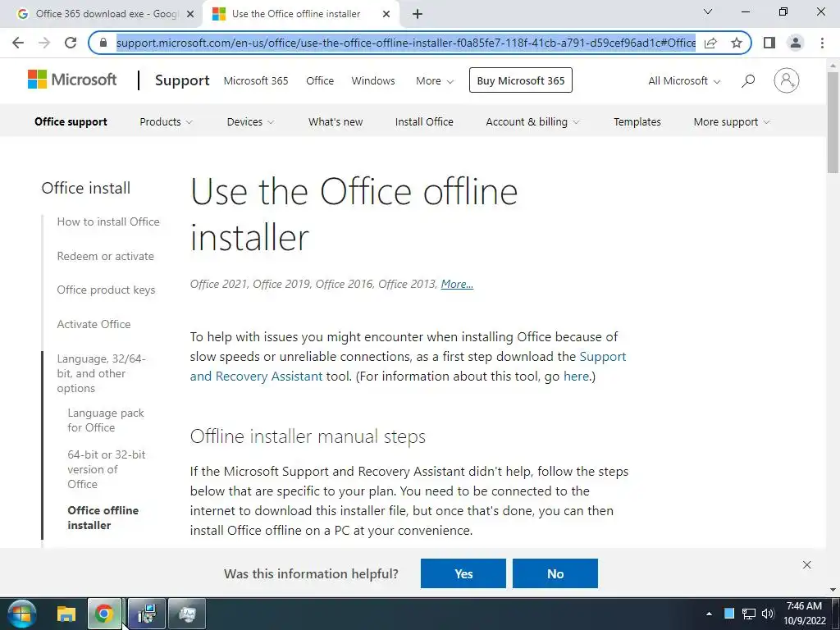Open Windows link in top navigation
Screen dimensions: 840x630
[x=373, y=81]
